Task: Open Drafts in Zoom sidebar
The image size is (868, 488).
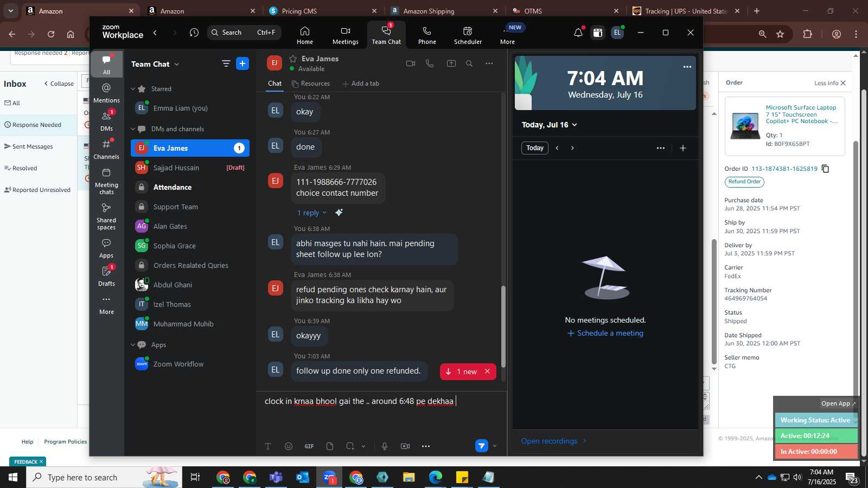Action: coord(106,276)
